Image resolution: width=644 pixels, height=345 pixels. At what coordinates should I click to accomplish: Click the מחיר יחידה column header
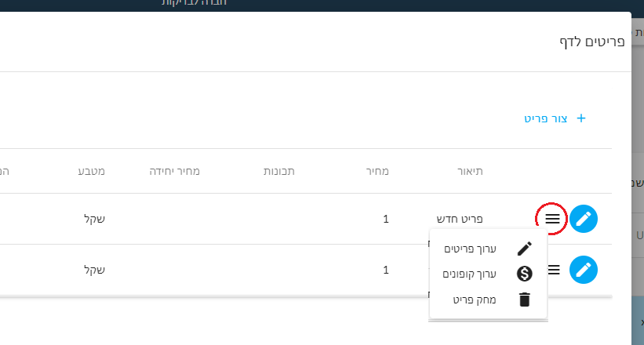coord(175,171)
